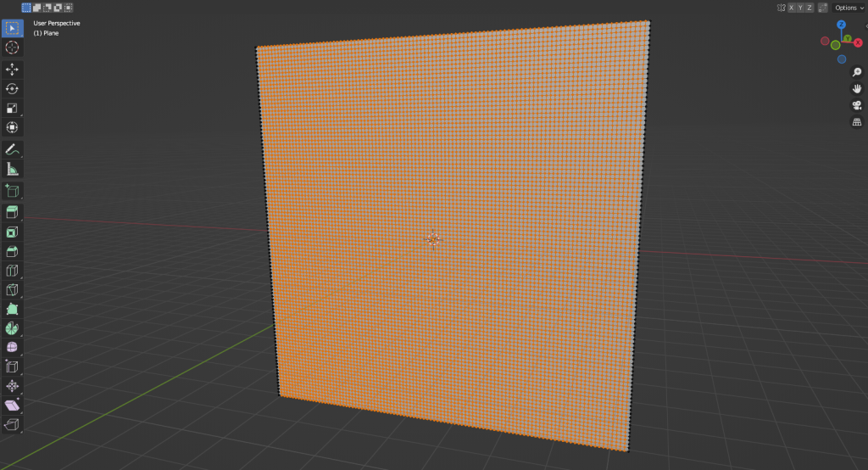Pick the Inset Faces tool
Screen dimensions: 868x470
coord(12,232)
